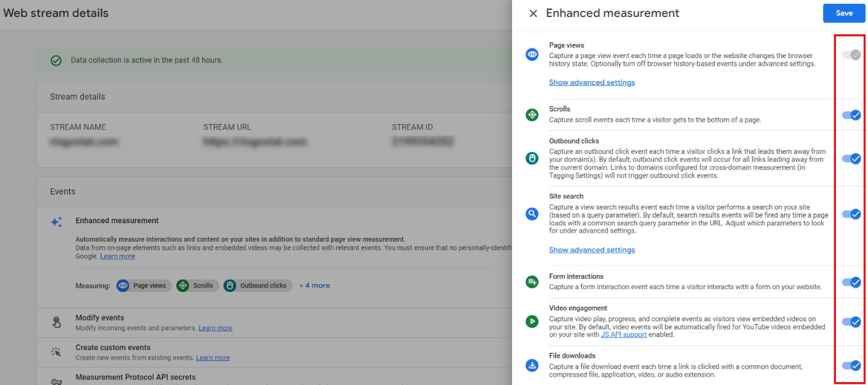The height and width of the screenshot is (385, 868).
Task: Toggle Form interactions off
Action: pos(851,282)
